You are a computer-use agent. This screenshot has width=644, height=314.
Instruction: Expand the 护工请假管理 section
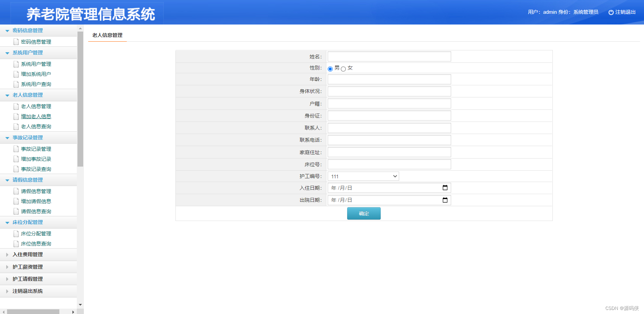pos(38,279)
